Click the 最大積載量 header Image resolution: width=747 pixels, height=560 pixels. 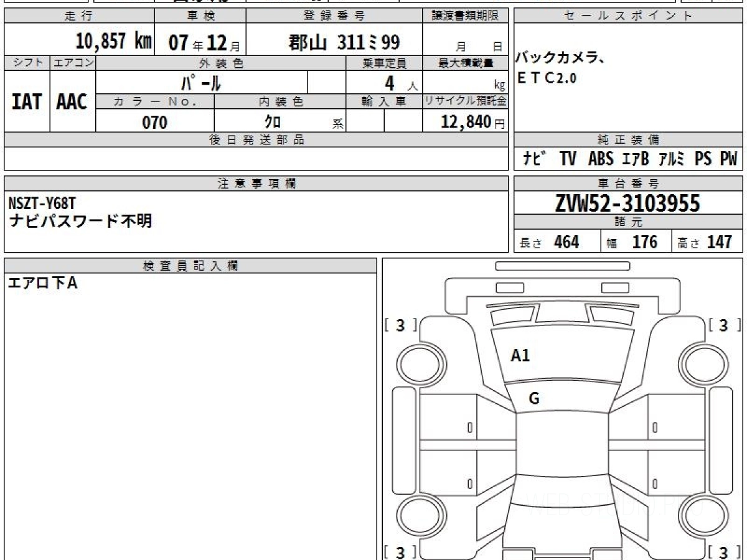466,63
